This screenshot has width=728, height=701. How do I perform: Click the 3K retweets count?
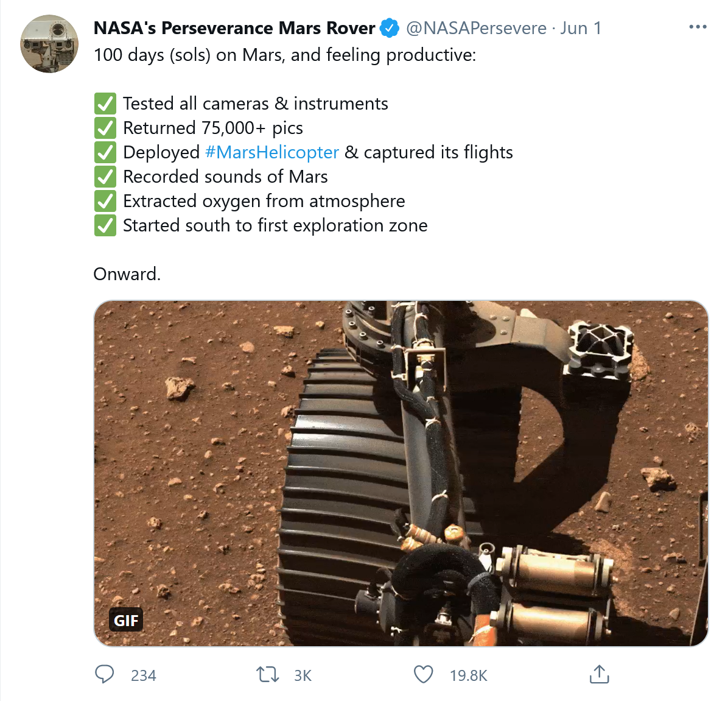pyautogui.click(x=303, y=675)
